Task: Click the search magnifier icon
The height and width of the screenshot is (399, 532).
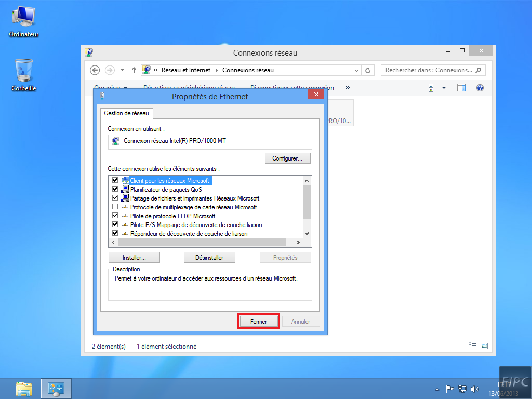Action: click(478, 70)
